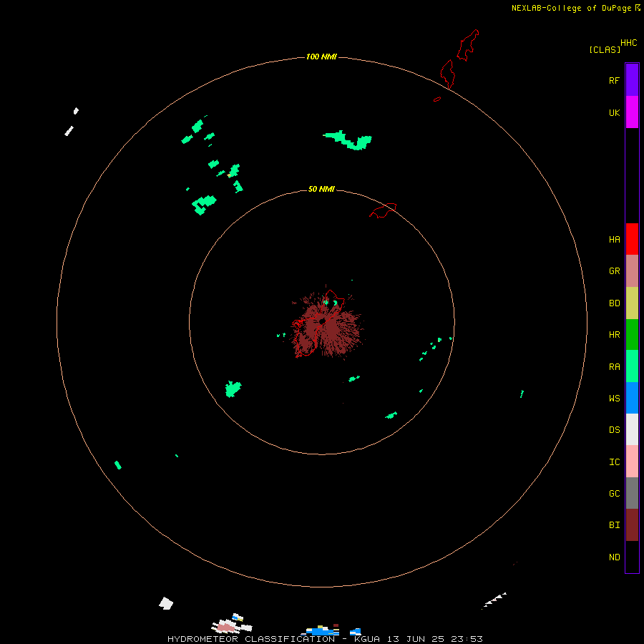Click "HYDROMETEOR CLASSIFICATION" in the product title
Image resolution: width=644 pixels, height=644 pixels.
point(251,639)
